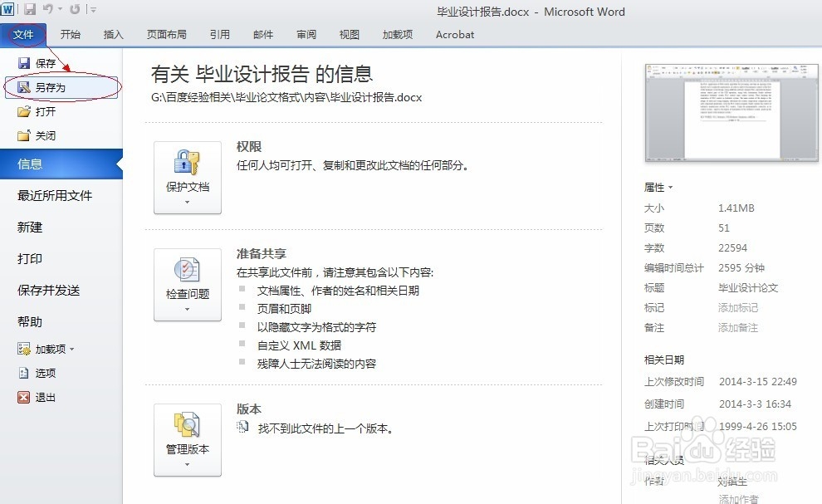Image resolution: width=822 pixels, height=504 pixels.
Task: Click the 权限 section heading
Action: click(x=249, y=147)
